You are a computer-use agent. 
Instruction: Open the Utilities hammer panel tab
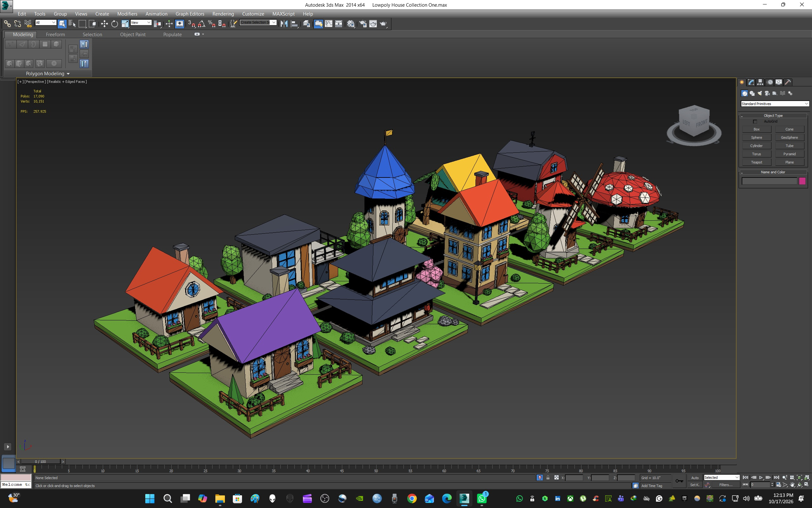(788, 82)
